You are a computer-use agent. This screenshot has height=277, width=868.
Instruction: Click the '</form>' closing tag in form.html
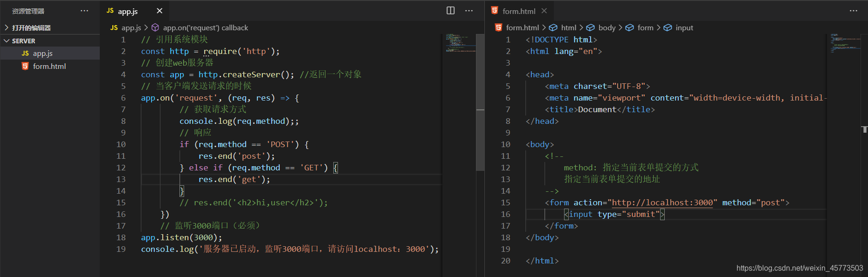(x=561, y=226)
